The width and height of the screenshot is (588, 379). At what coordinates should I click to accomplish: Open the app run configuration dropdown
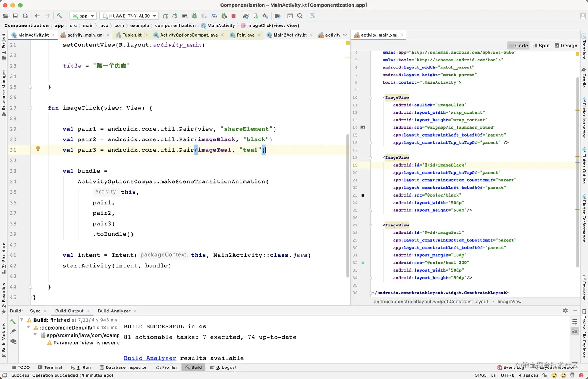83,16
